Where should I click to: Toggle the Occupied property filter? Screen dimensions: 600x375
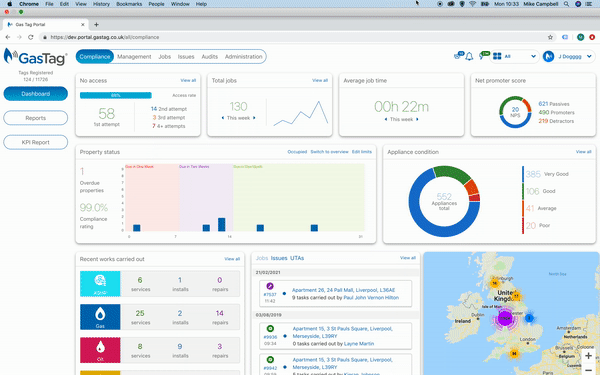pos(297,152)
